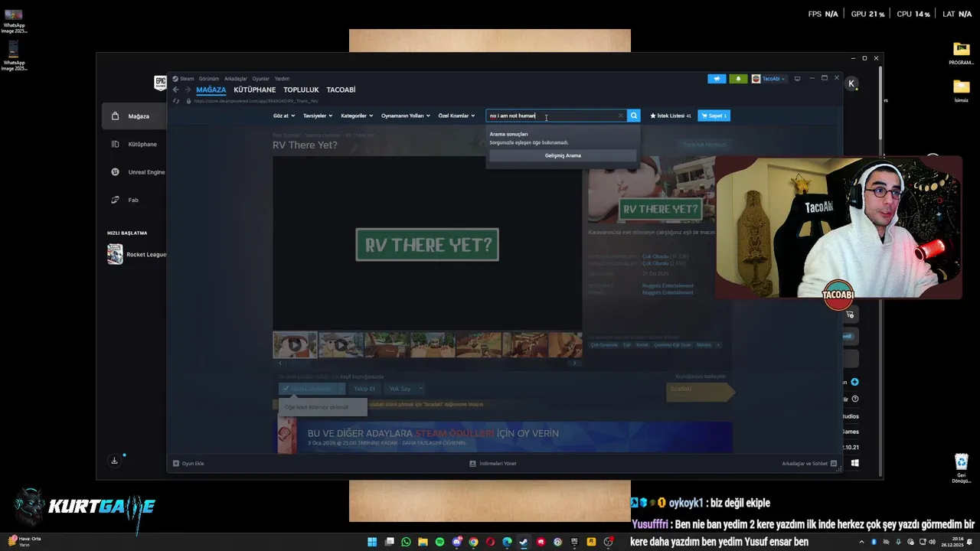Open the İsimsiz desktop folder

coord(961,90)
